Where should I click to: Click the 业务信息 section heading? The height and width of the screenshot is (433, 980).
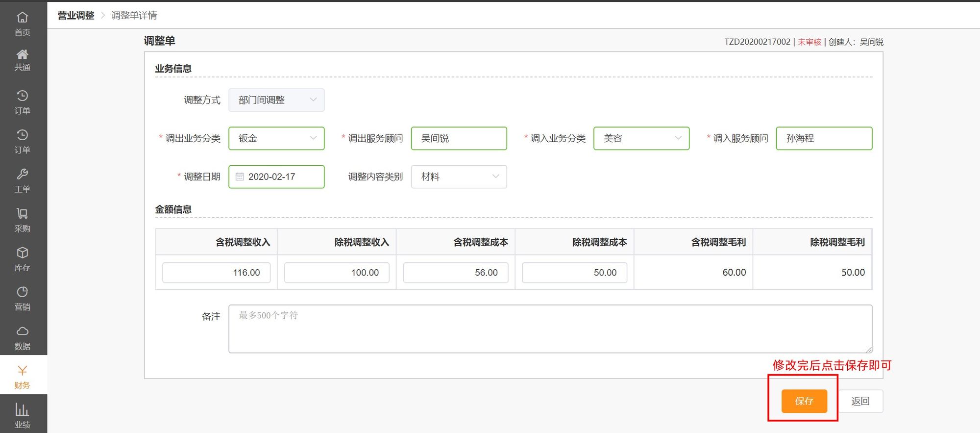tap(173, 69)
